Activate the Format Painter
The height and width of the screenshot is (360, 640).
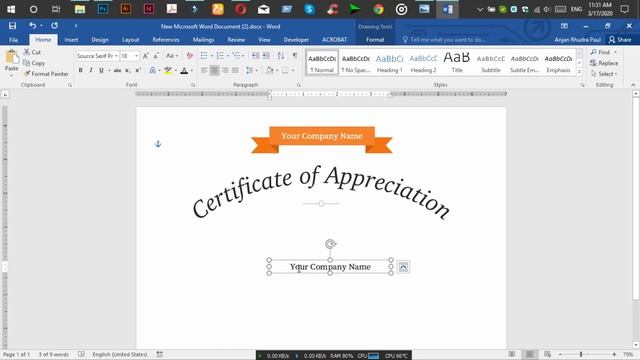click(x=46, y=74)
